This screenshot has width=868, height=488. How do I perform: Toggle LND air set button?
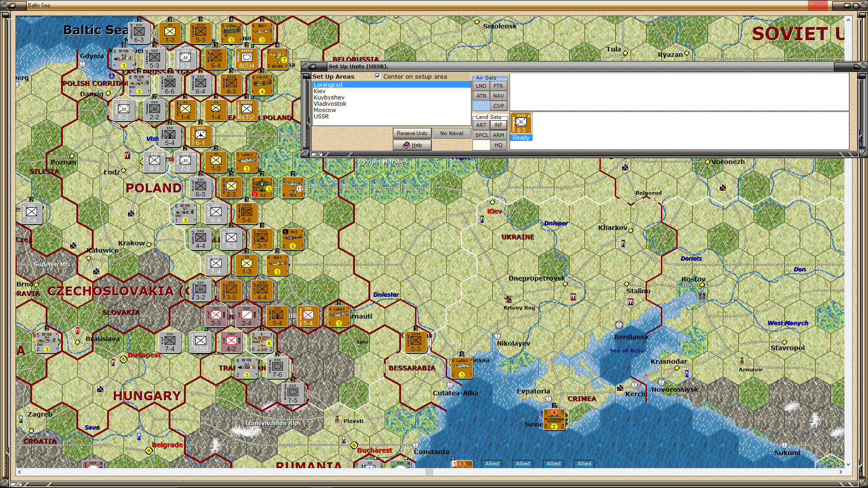[481, 86]
